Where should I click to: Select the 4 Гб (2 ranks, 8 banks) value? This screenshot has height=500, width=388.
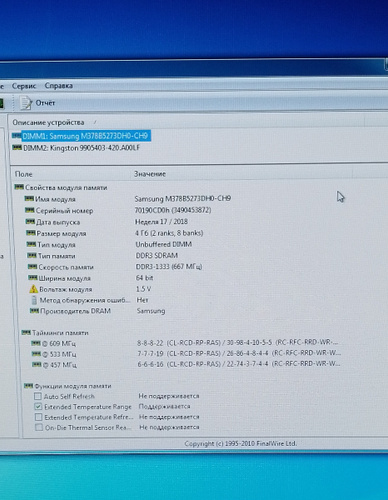[x=169, y=233]
